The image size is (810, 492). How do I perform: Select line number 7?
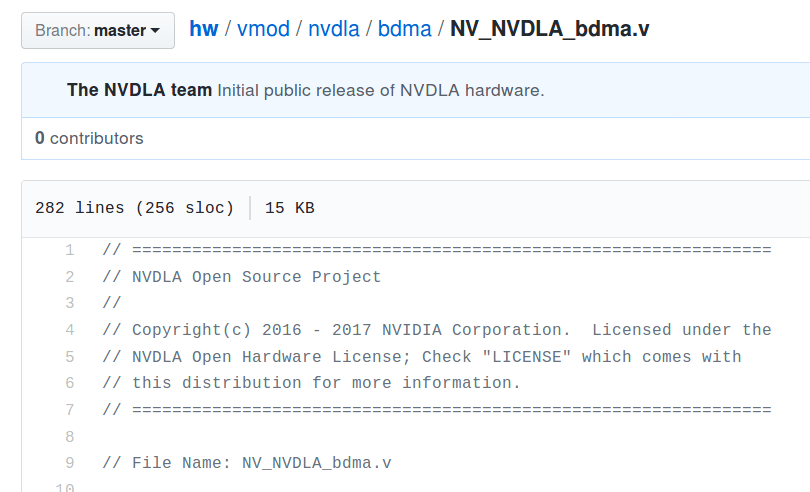(x=70, y=410)
